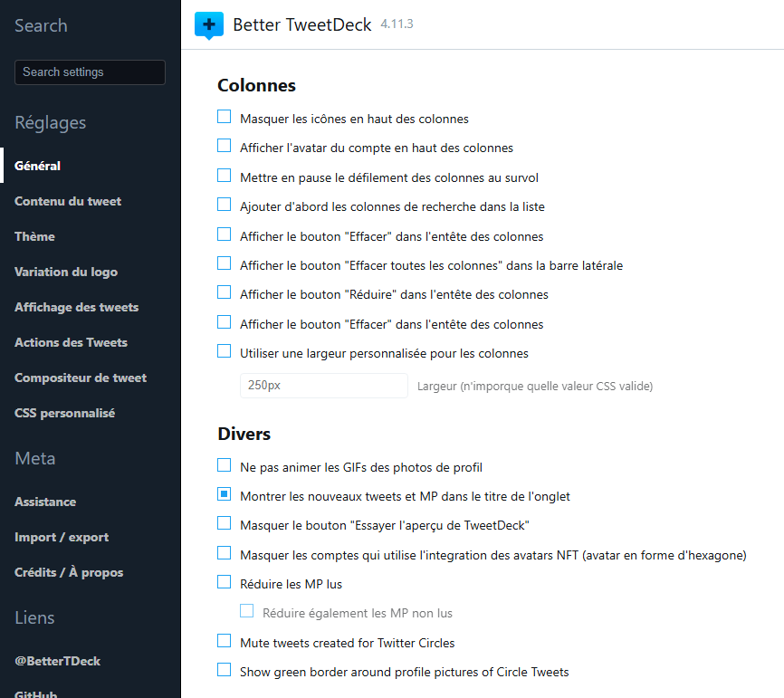This screenshot has height=698, width=784.
Task: Open 'Crédits / À propos' page
Action: pyautogui.click(x=69, y=572)
